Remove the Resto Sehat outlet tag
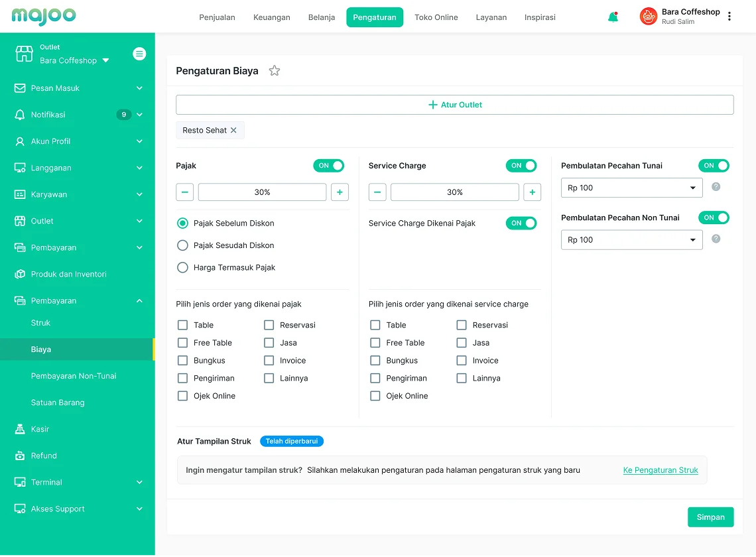The image size is (756, 557). tap(233, 131)
